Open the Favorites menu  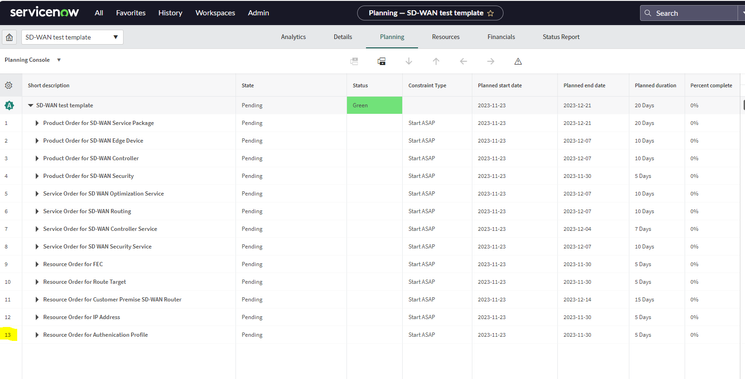131,13
